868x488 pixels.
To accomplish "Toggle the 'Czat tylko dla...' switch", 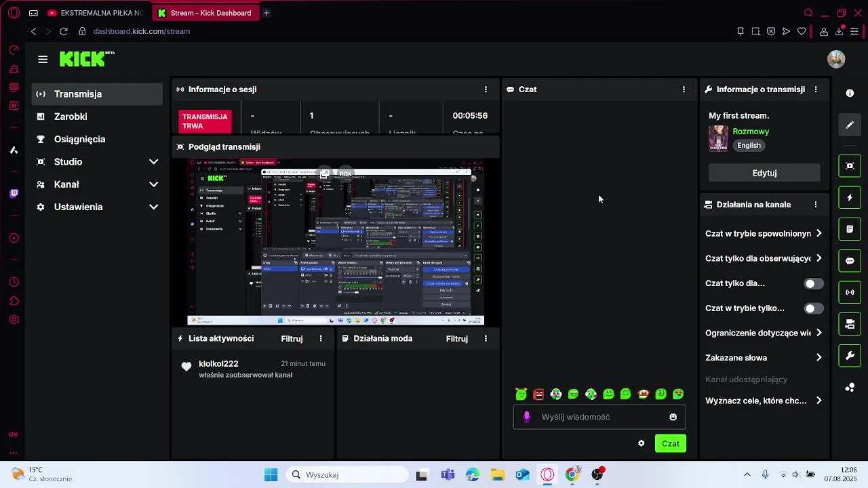I will point(814,283).
